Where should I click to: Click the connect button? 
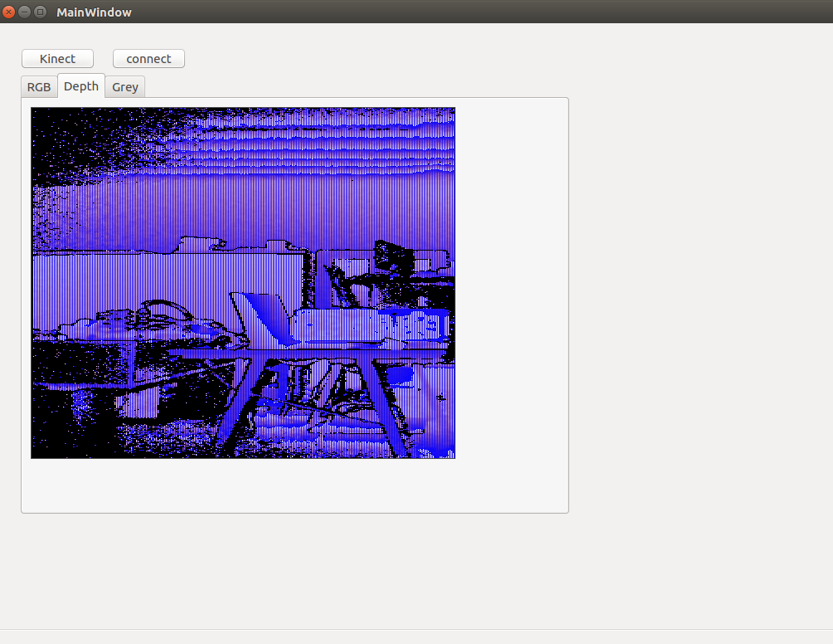(149, 58)
